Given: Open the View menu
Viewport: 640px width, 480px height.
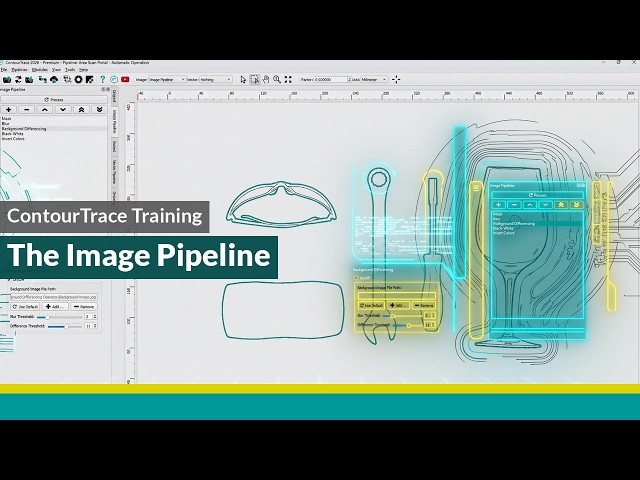Looking at the screenshot, I should tap(56, 70).
